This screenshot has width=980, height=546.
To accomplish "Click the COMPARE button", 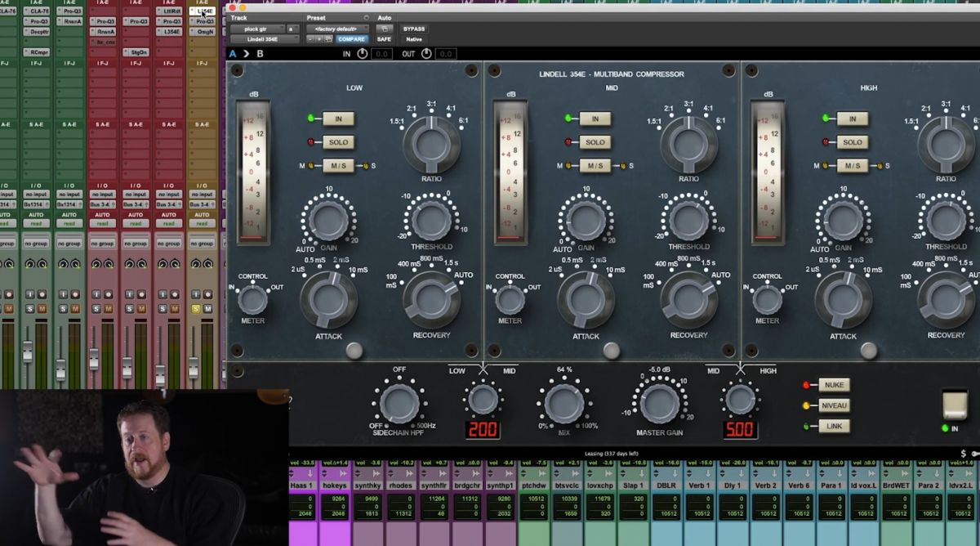I will [350, 39].
